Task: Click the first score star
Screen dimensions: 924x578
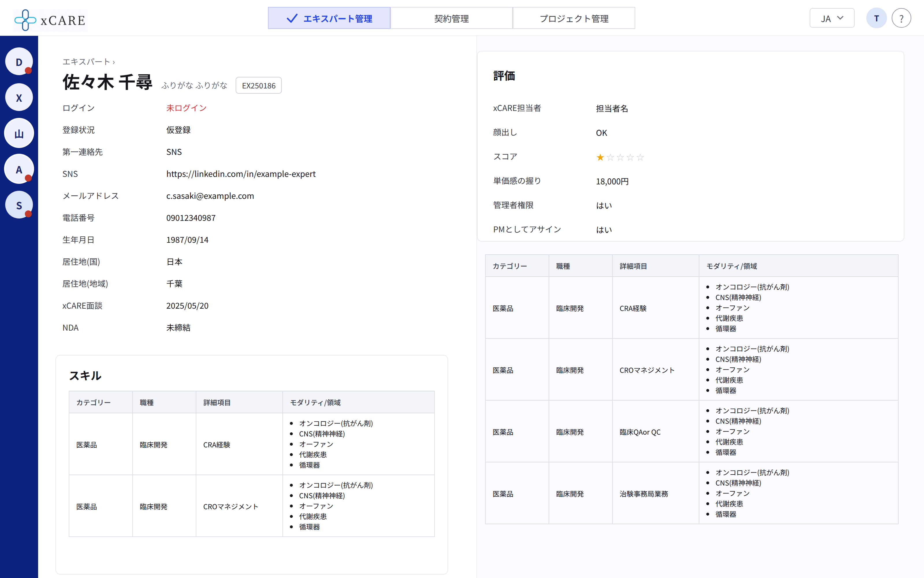Action: (x=600, y=157)
